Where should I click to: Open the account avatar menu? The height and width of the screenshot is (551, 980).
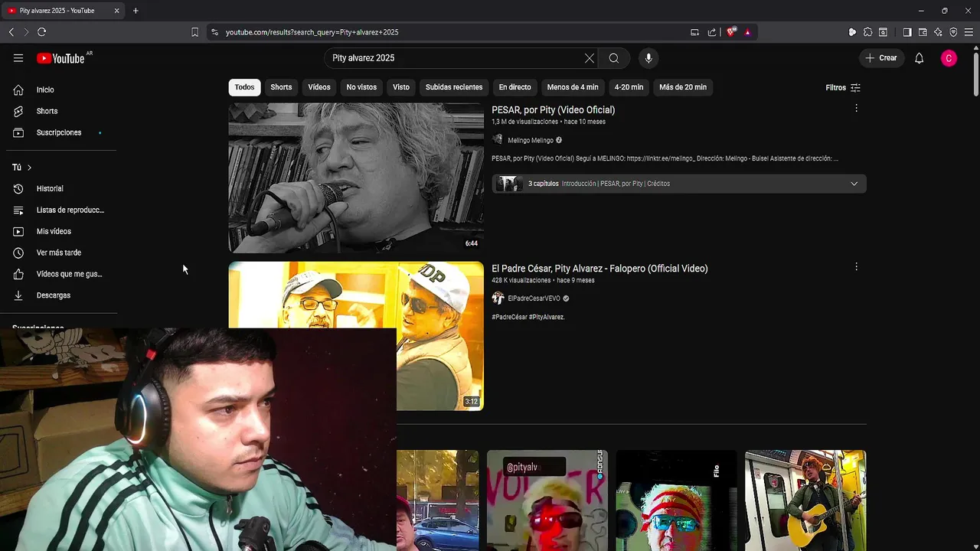click(x=949, y=58)
